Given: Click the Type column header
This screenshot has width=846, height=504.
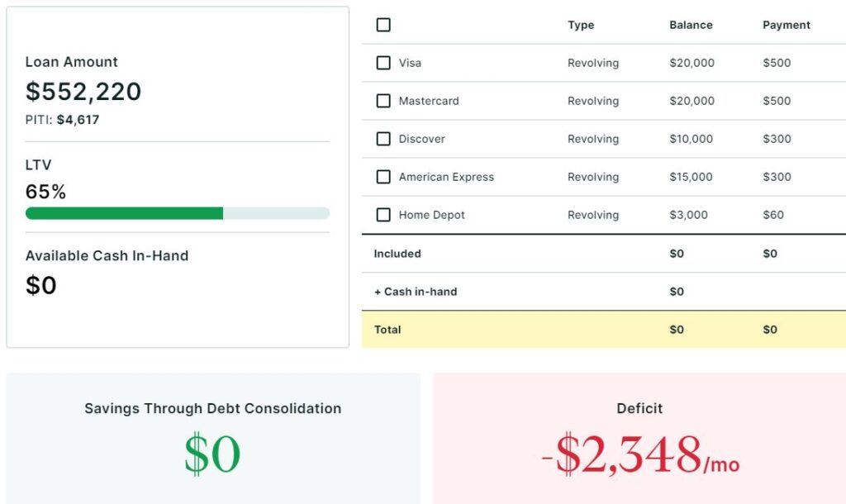Looking at the screenshot, I should pos(581,25).
